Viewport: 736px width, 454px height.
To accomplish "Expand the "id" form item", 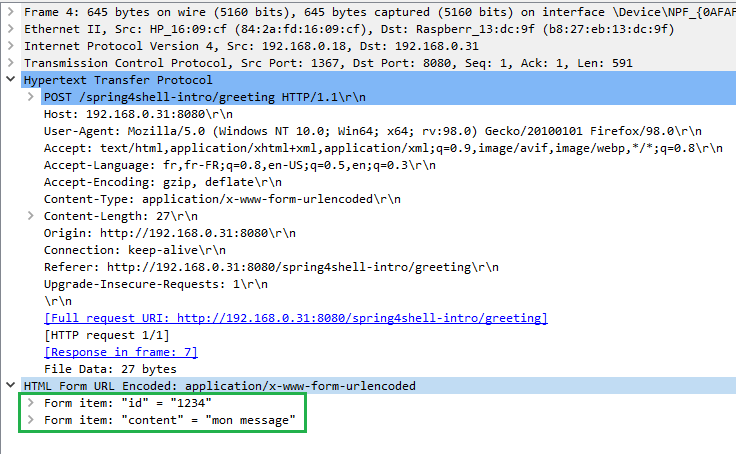I will click(x=31, y=403).
